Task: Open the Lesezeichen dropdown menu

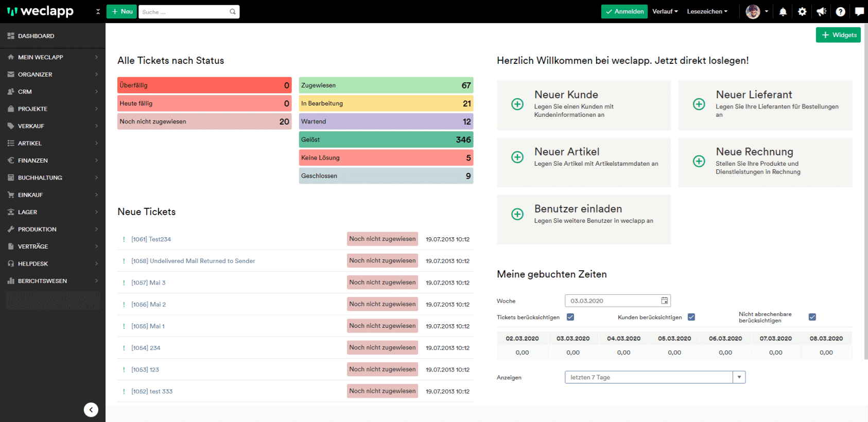Action: point(707,11)
